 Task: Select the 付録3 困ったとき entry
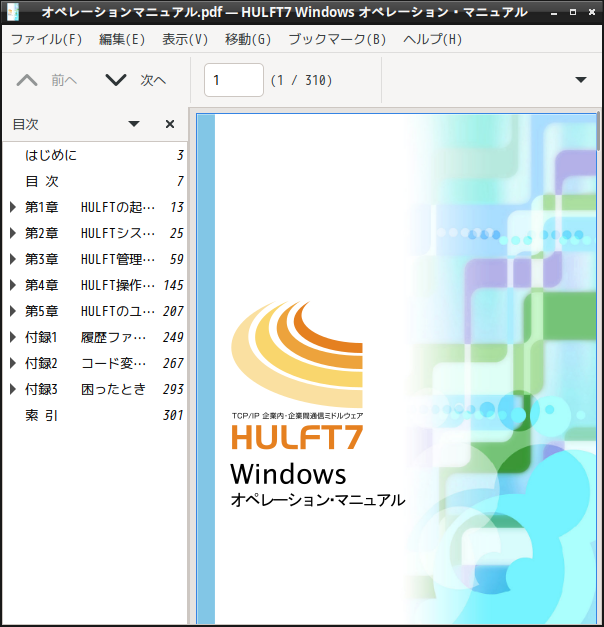coord(95,389)
